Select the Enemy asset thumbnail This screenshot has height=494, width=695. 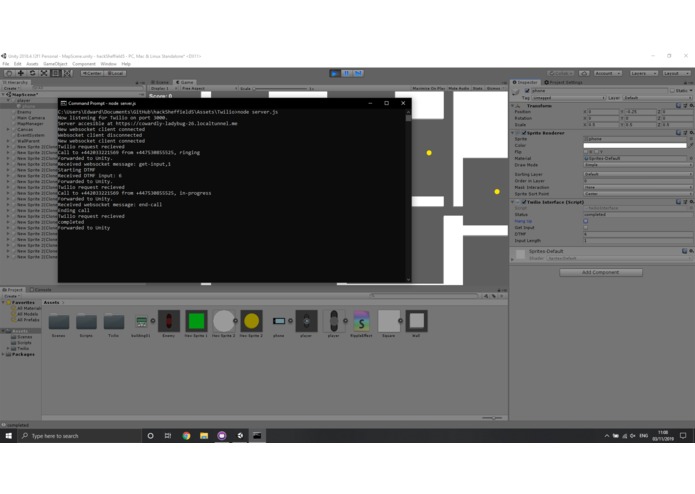168,321
